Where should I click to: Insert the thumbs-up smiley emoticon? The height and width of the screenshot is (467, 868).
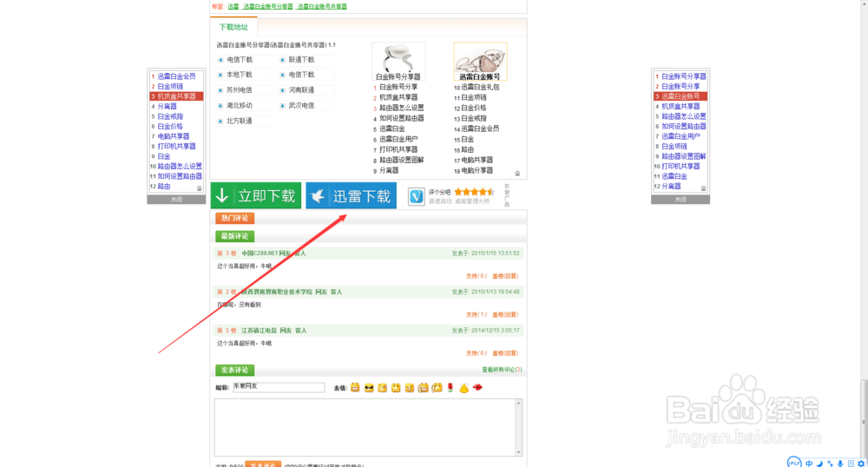click(x=423, y=388)
